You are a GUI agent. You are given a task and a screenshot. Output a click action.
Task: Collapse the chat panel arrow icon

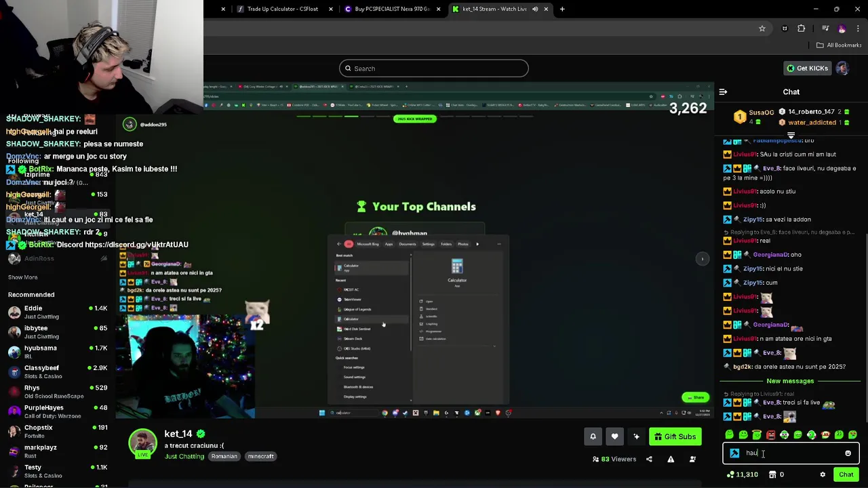click(723, 91)
